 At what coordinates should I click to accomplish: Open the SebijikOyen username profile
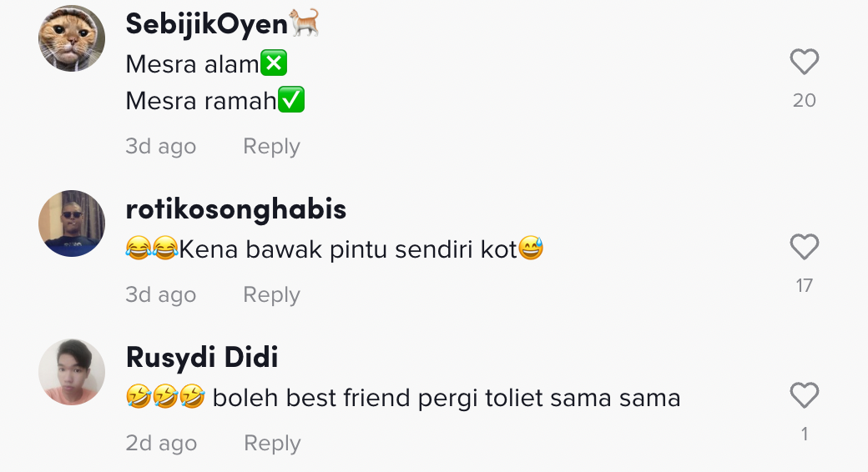point(206,24)
